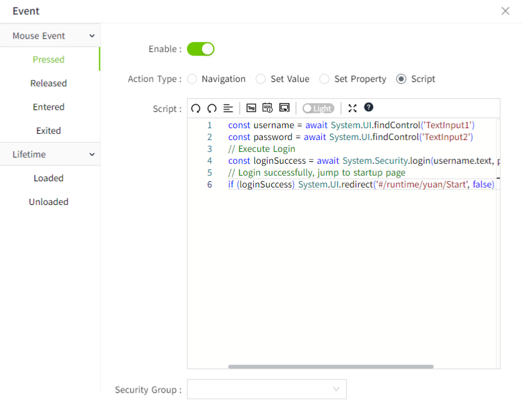Screen dimensions: 522x420
Task: Click the horizontal scrollbar in script editor
Action: tap(331, 367)
